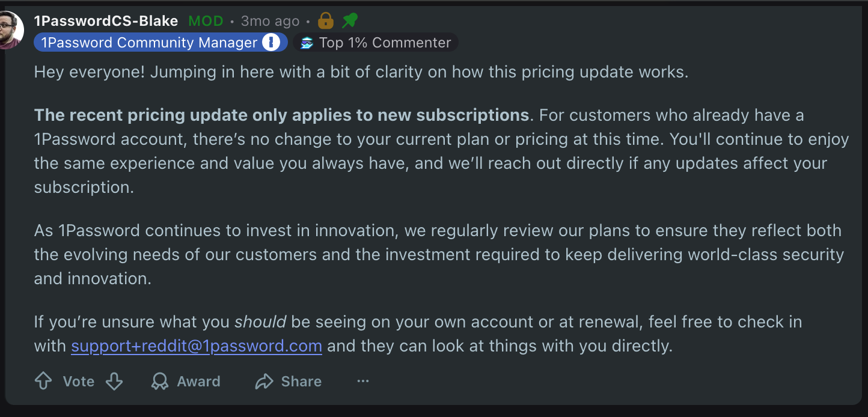Click the Top 1% Commenter badge icon
Viewport: 868px width, 417px height.
(307, 43)
